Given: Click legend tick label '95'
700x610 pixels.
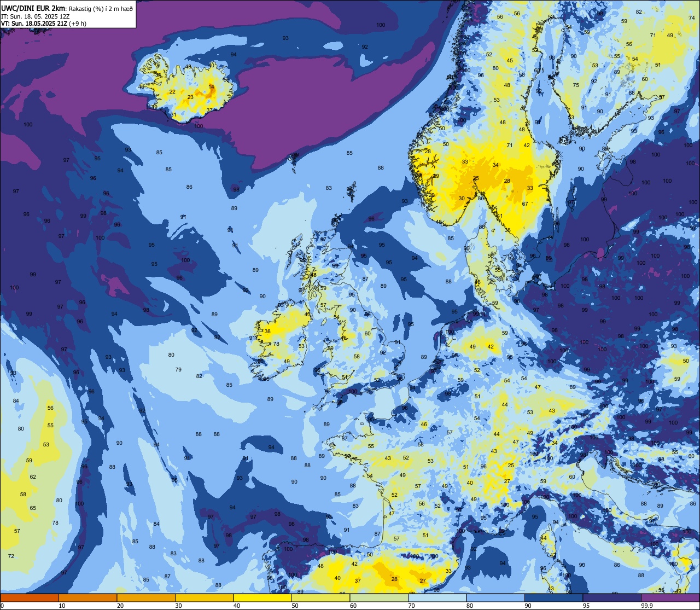Looking at the screenshot, I should coord(586,606).
